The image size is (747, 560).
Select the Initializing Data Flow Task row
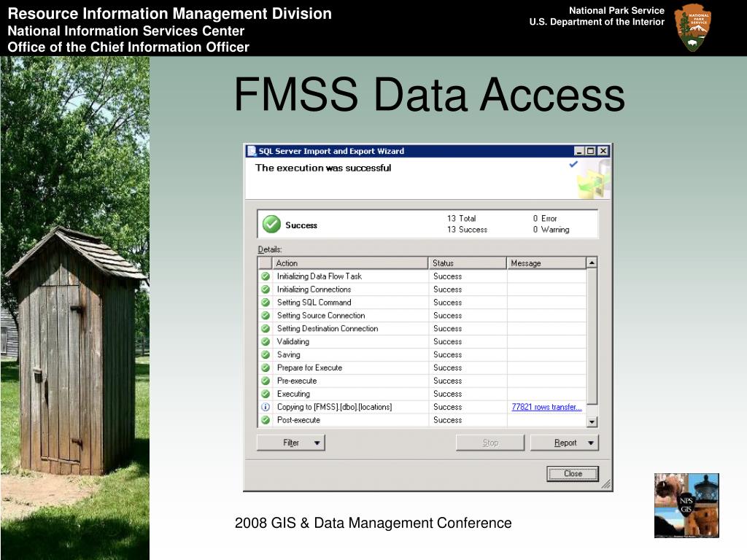422,276
